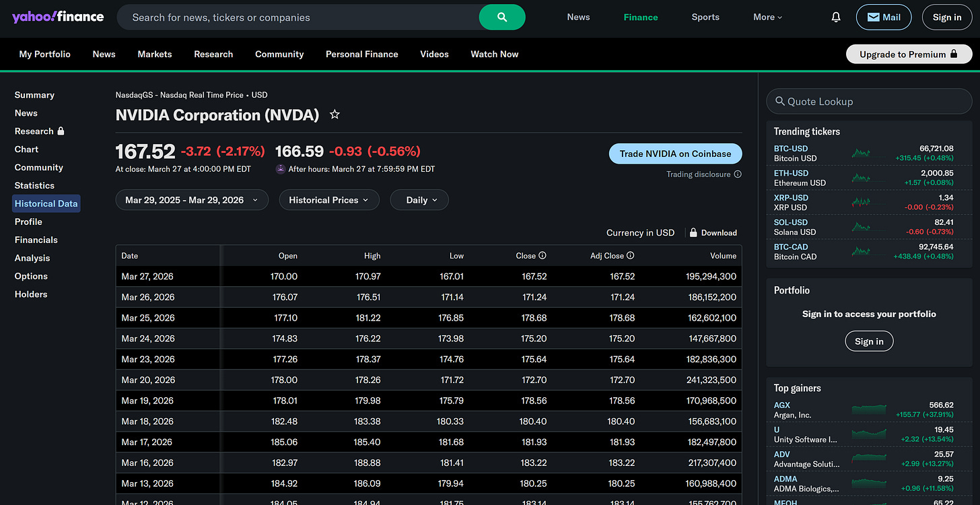
Task: Click the main search input field
Action: click(x=298, y=18)
